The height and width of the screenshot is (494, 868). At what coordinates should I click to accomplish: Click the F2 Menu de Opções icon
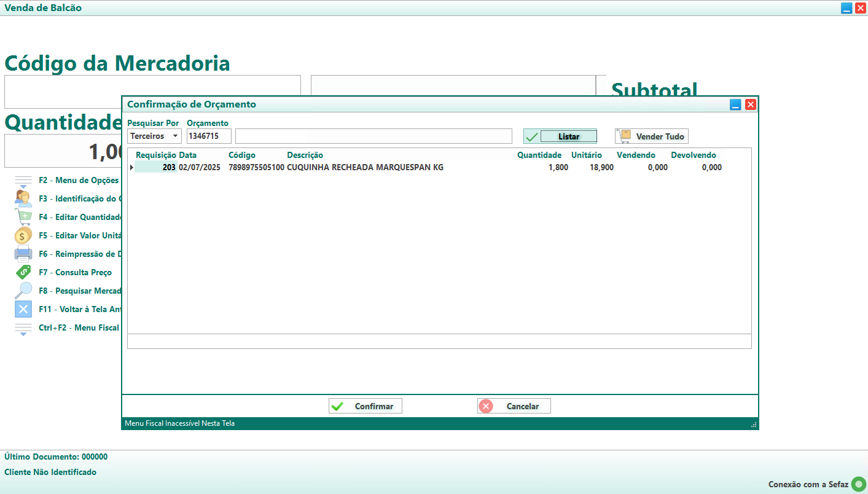(x=23, y=181)
